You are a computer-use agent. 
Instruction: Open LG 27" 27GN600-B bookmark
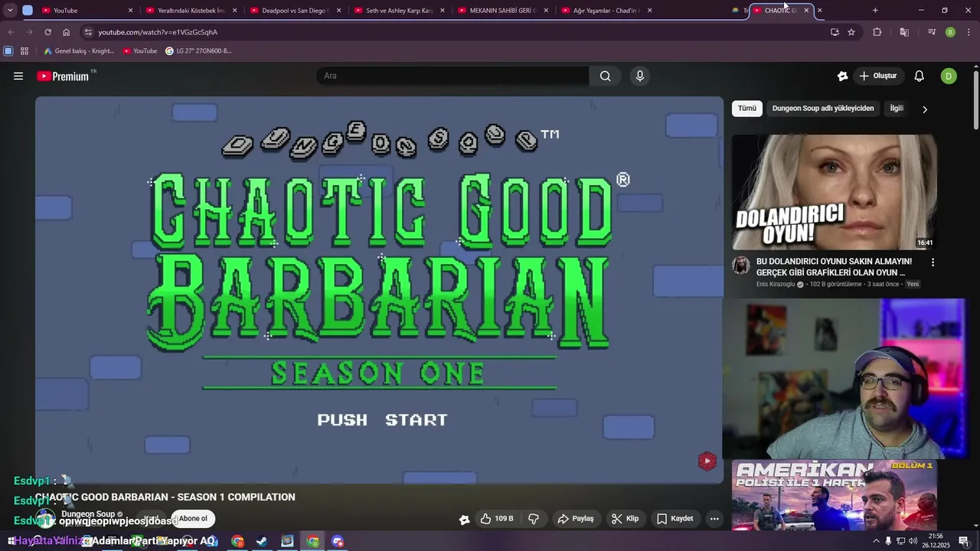[198, 51]
